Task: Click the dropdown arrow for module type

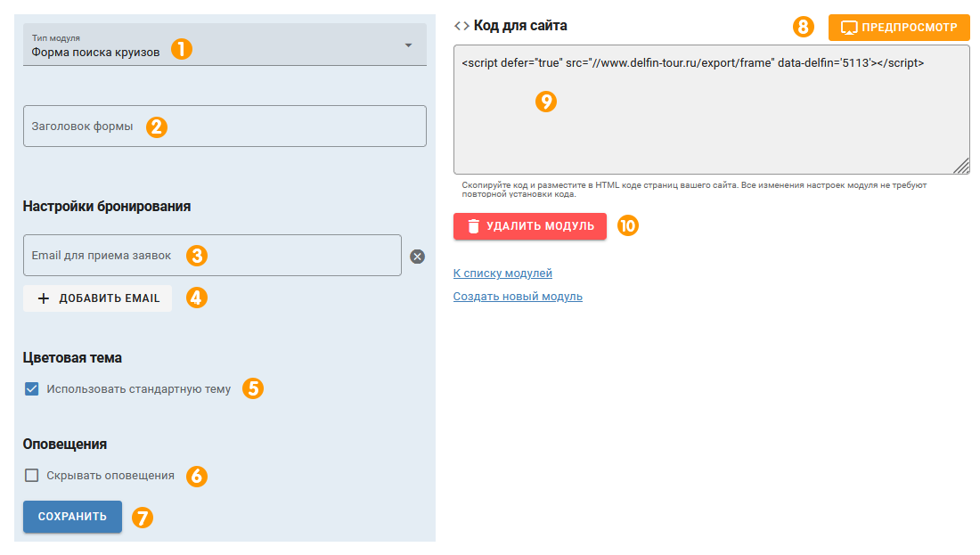Action: coord(408,45)
